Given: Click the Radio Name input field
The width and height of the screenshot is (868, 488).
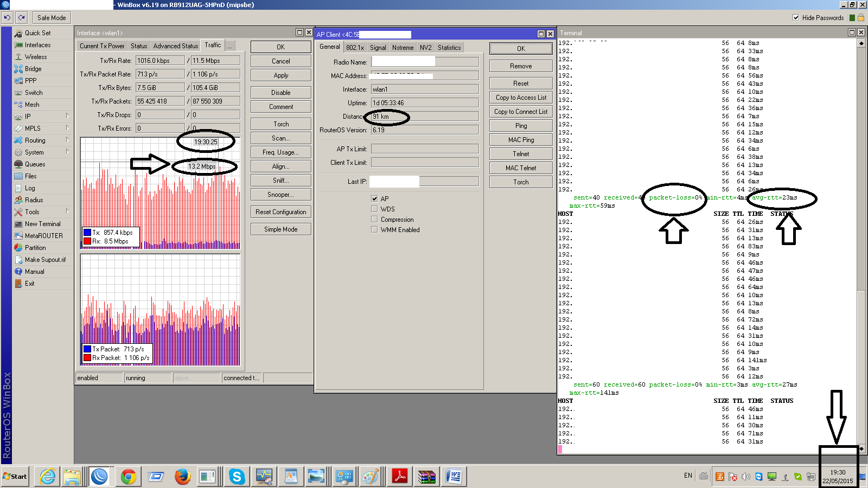Looking at the screenshot, I should click(x=425, y=62).
